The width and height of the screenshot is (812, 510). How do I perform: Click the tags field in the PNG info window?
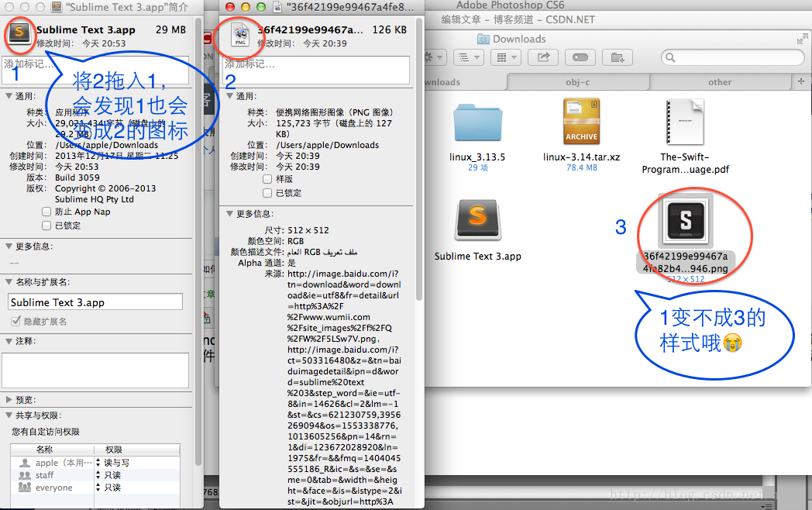pyautogui.click(x=316, y=70)
